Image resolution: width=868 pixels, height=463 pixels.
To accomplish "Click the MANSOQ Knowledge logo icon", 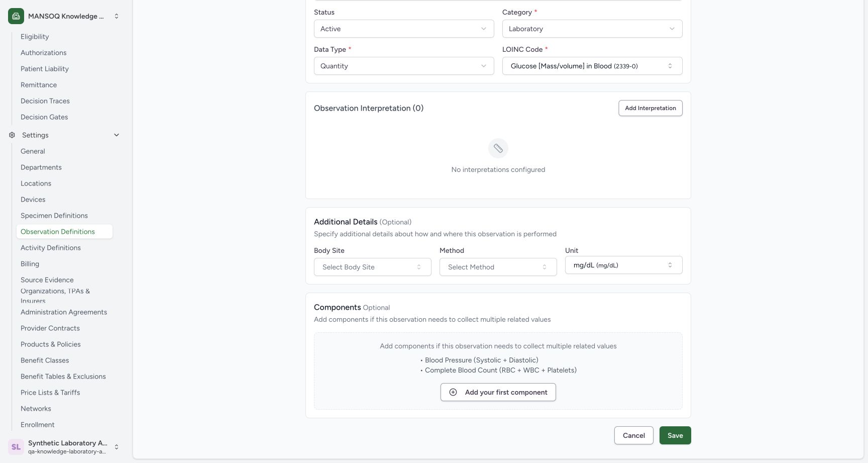I will tap(16, 16).
